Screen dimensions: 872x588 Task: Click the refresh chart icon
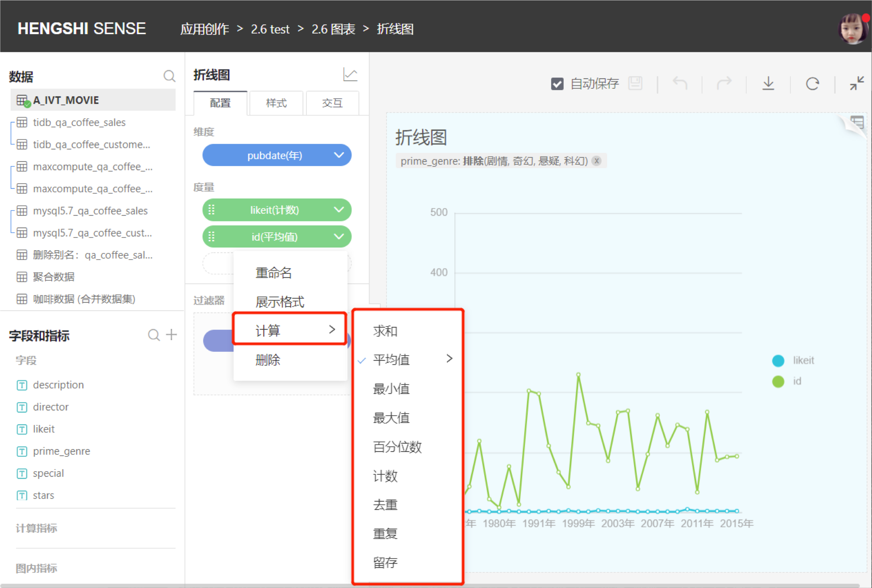tap(812, 83)
